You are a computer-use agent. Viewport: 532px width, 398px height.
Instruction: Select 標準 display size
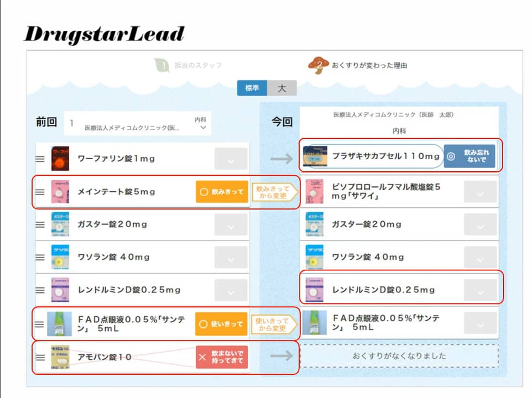(x=252, y=88)
